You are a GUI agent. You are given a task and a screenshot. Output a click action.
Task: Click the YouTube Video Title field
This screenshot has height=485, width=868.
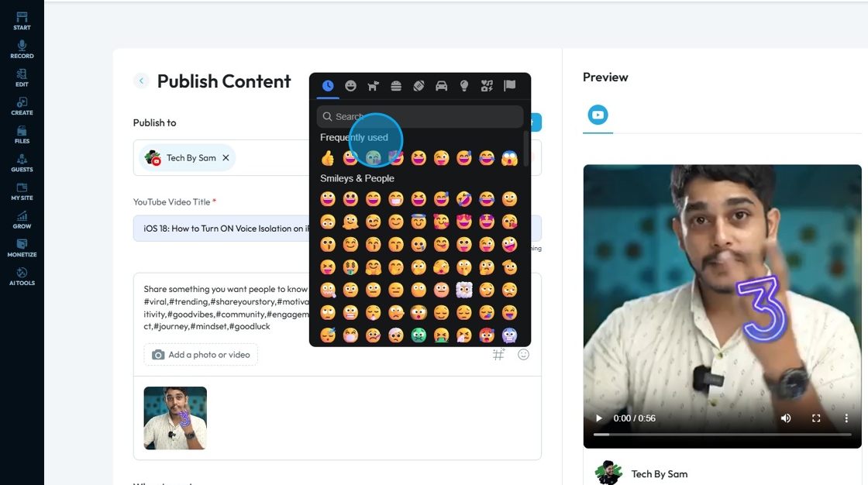tap(337, 228)
